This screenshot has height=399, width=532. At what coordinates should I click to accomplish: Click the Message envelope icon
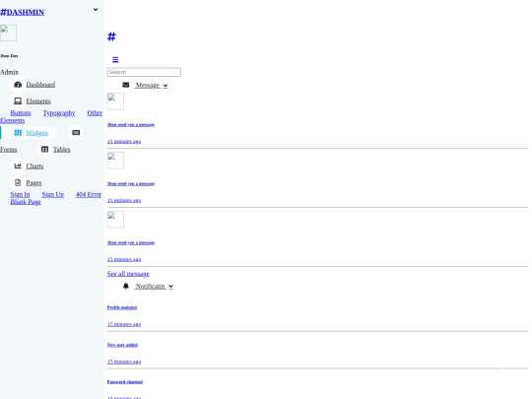coord(125,85)
